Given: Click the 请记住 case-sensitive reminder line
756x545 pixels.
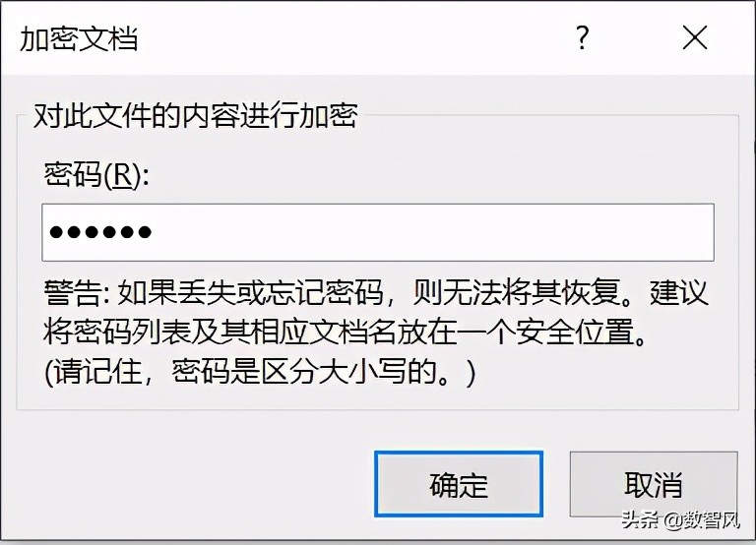Looking at the screenshot, I should click(x=260, y=372).
